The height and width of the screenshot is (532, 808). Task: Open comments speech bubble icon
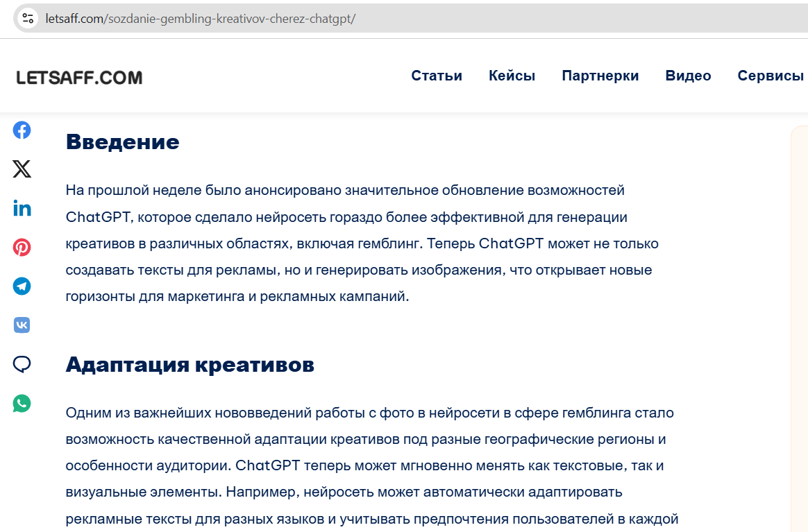pyautogui.click(x=22, y=364)
